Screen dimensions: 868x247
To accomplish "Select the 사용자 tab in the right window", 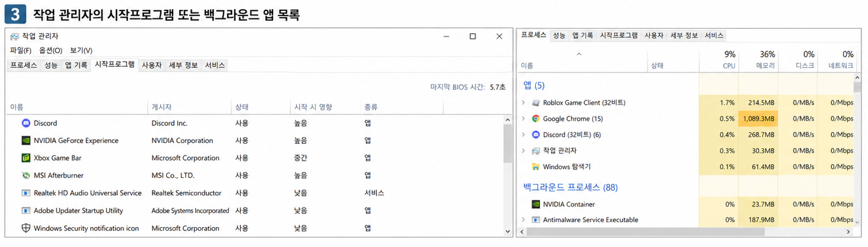I will click(x=654, y=36).
